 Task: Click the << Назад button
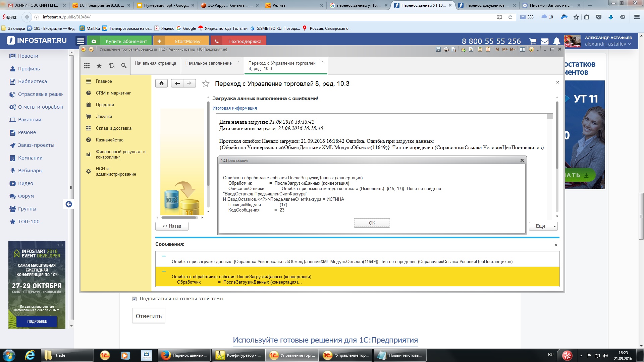click(x=172, y=226)
